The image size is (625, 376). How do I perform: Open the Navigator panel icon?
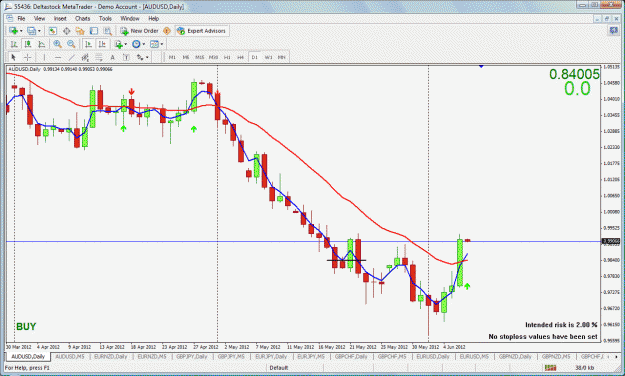pyautogui.click(x=80, y=31)
